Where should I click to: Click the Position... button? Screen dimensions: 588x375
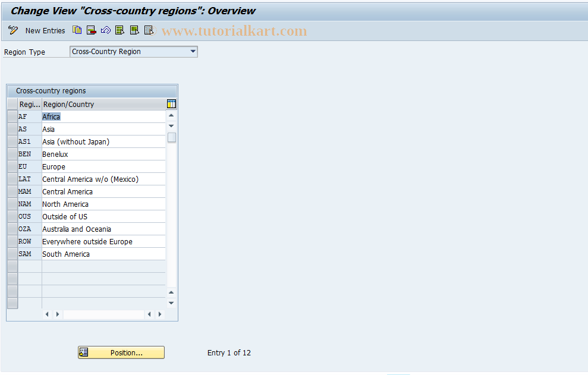121,352
